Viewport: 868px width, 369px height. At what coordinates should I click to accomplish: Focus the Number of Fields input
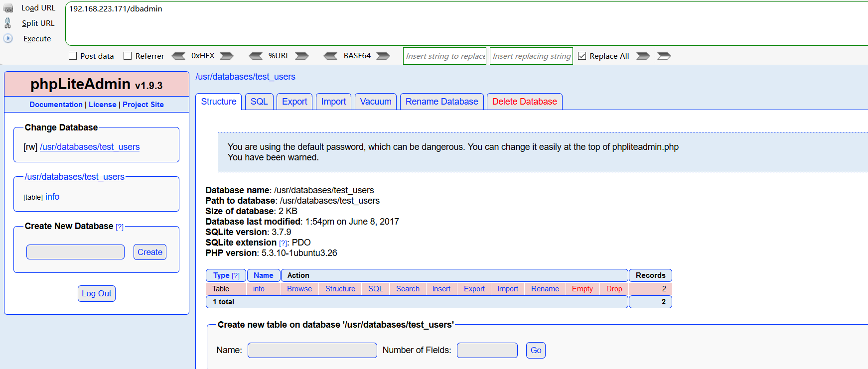click(x=487, y=350)
